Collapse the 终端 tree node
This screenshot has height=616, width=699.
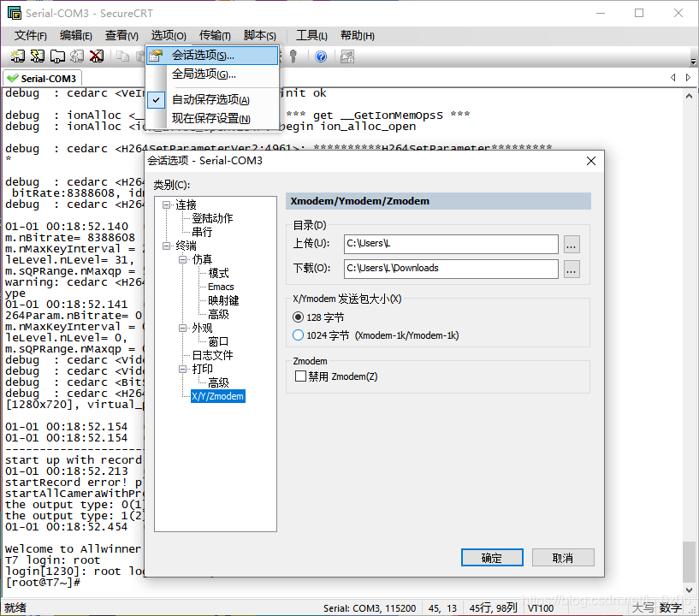166,246
